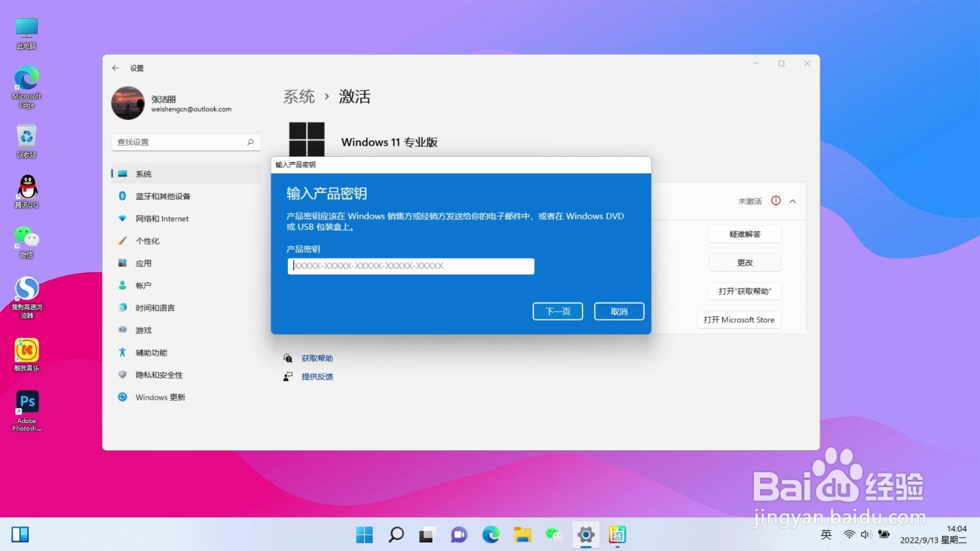Viewport: 980px width, 551px height.
Task: Launch Tencent QQ from desktop
Action: click(26, 192)
